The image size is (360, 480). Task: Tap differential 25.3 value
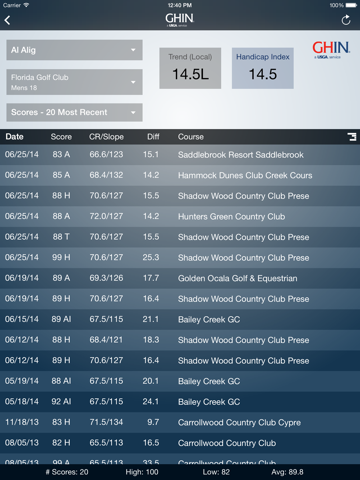151,257
